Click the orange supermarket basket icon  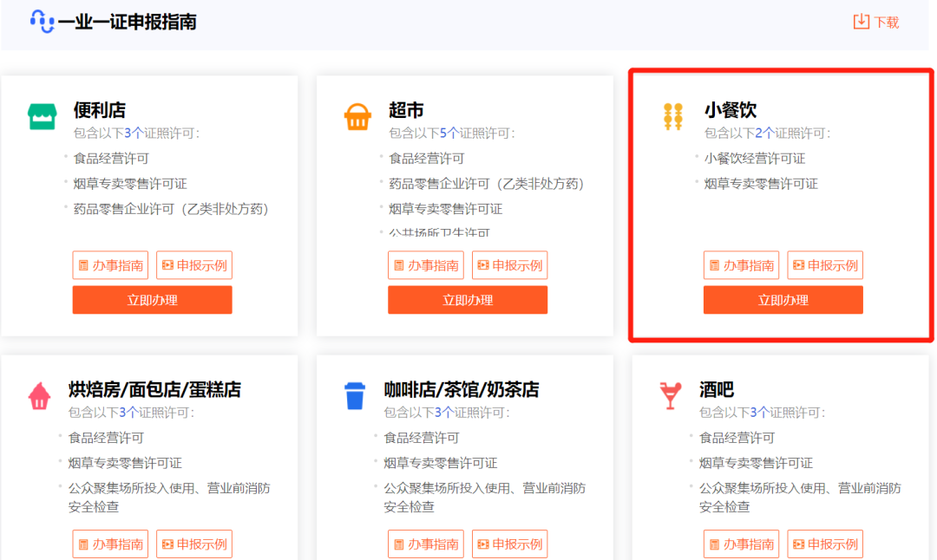(x=357, y=116)
